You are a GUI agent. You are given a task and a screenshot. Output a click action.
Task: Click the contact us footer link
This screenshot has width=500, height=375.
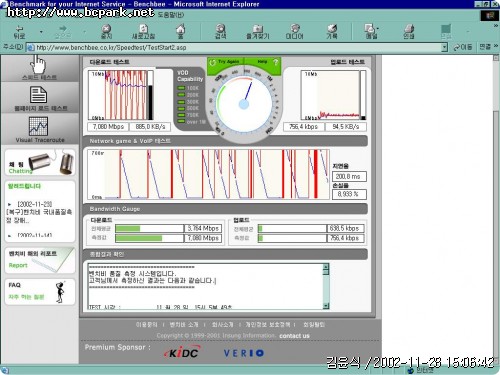(294, 336)
